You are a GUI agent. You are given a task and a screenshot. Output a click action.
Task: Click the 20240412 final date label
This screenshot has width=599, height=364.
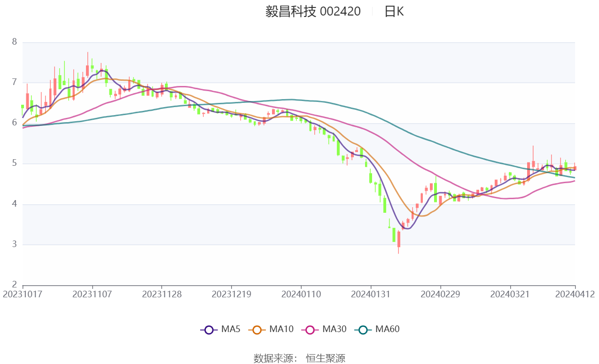(575, 294)
